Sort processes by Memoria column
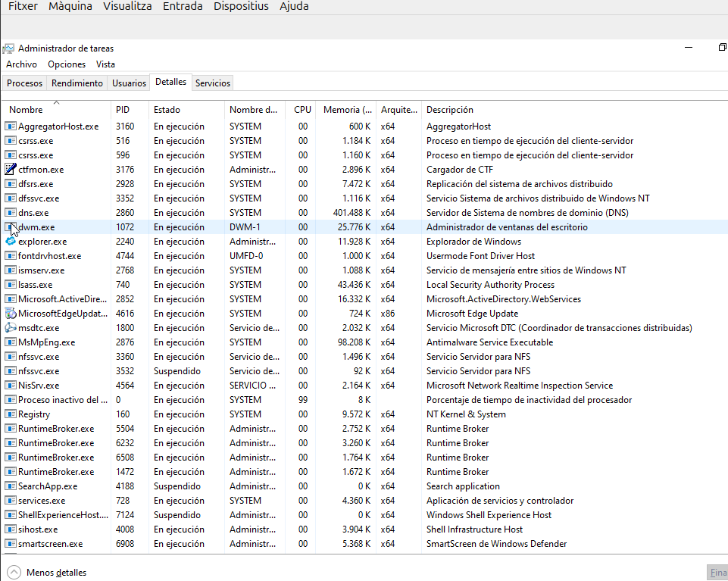The height and width of the screenshot is (581, 728). pos(347,110)
